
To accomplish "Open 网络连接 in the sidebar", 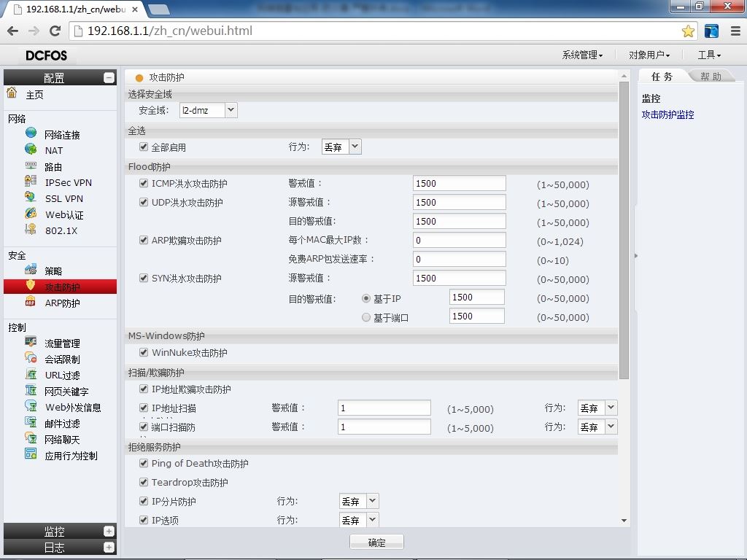I will click(62, 135).
